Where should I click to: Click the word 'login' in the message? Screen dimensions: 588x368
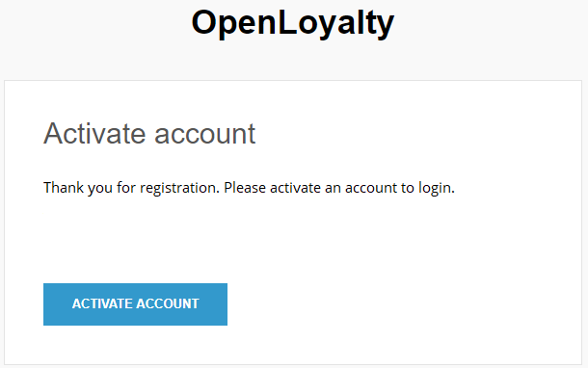point(436,188)
